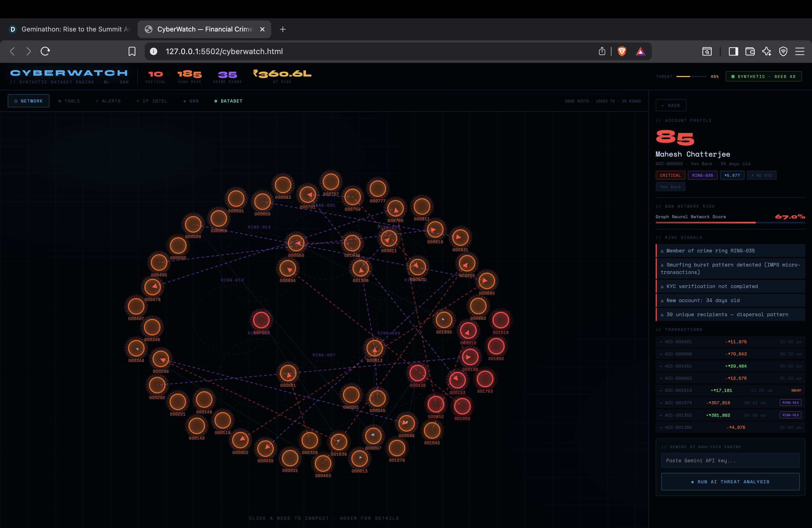Open the GNN tab
The height and width of the screenshot is (528, 812).
[x=191, y=101]
